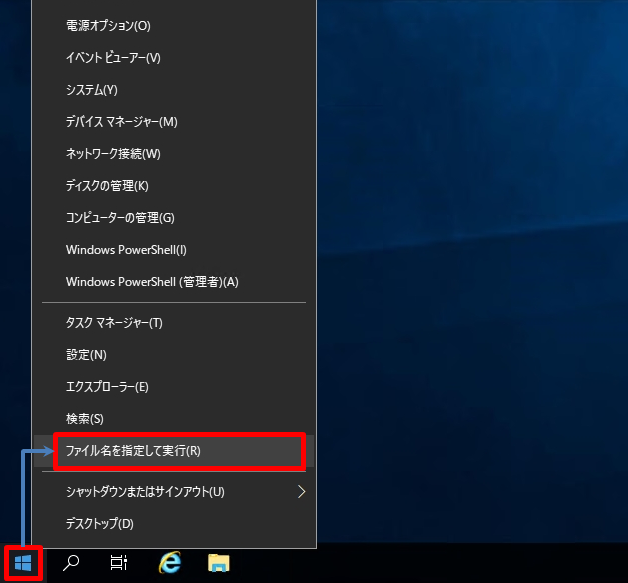
Task: Open イベント ビューアー(V)
Action: 174,58
